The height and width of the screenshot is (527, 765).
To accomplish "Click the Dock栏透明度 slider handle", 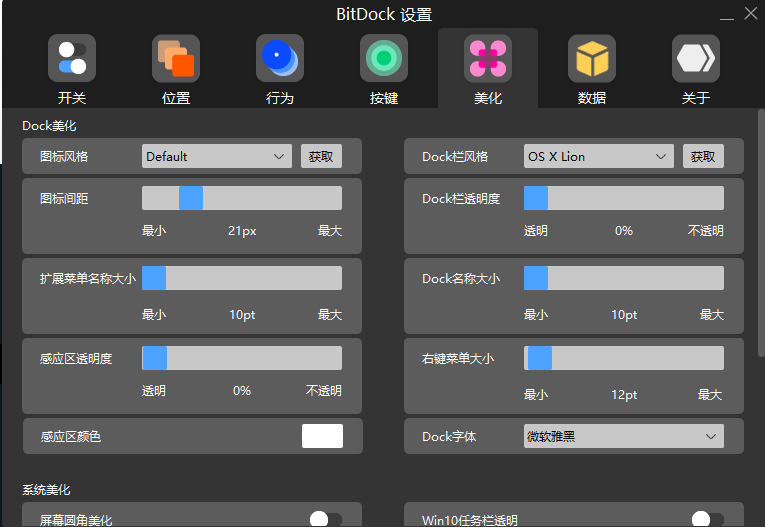I will point(536,198).
